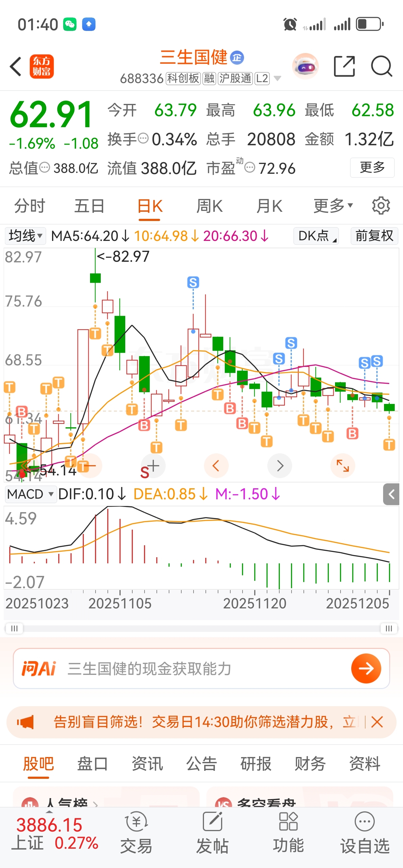Open the DK点 dropdown
This screenshot has width=403, height=868.
coord(316,236)
